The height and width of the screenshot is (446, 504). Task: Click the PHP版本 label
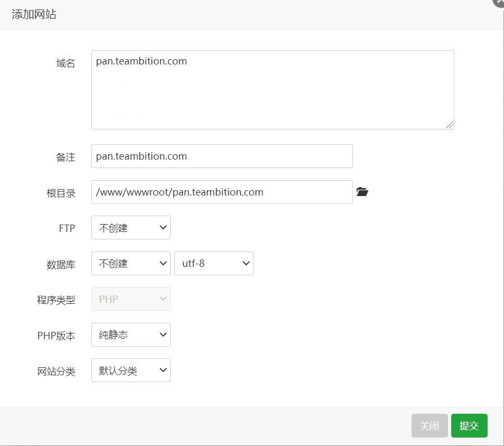(x=57, y=336)
